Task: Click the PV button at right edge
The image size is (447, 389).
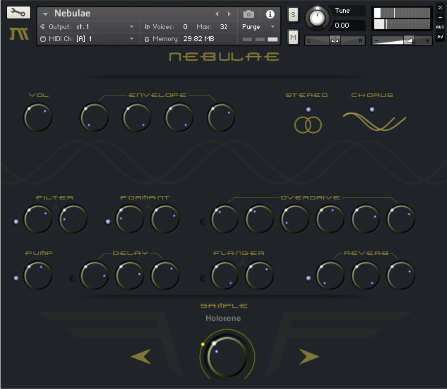Action: pyautogui.click(x=440, y=36)
